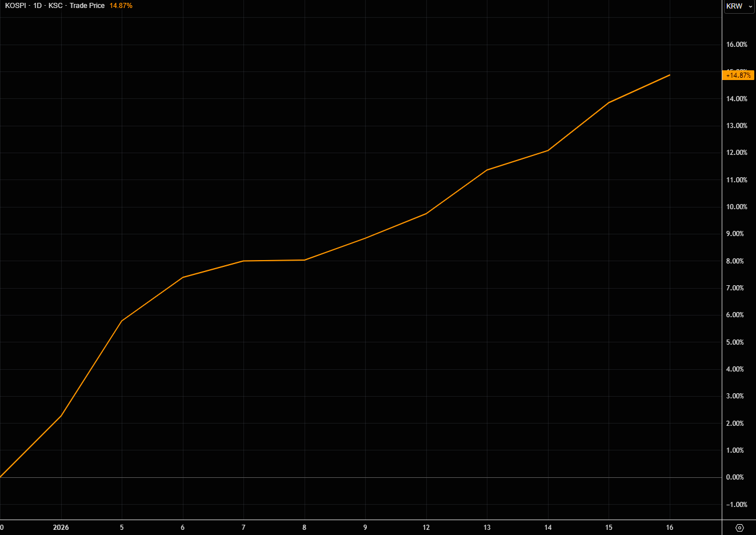Click the KSC exchange label in legend
This screenshot has width=756, height=535.
click(x=55, y=6)
